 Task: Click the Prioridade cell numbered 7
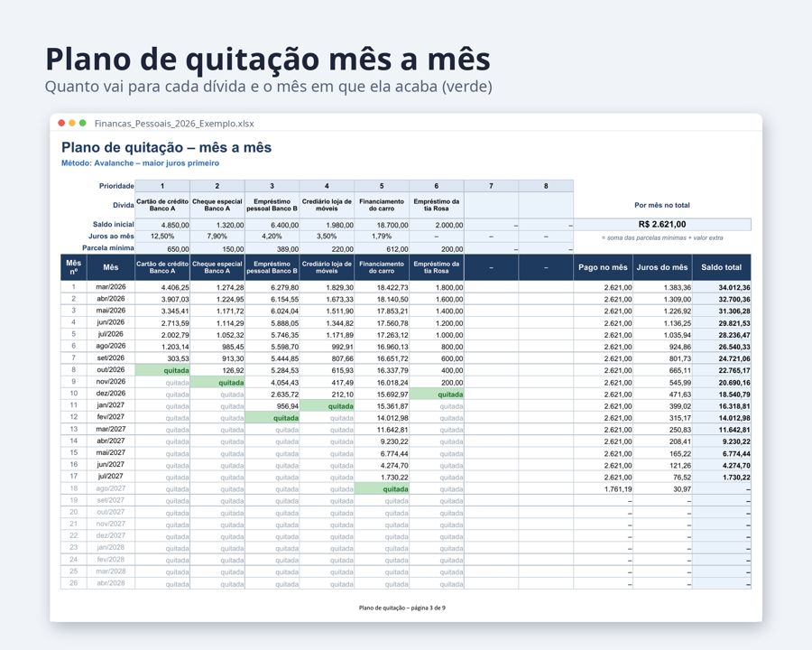(x=491, y=186)
